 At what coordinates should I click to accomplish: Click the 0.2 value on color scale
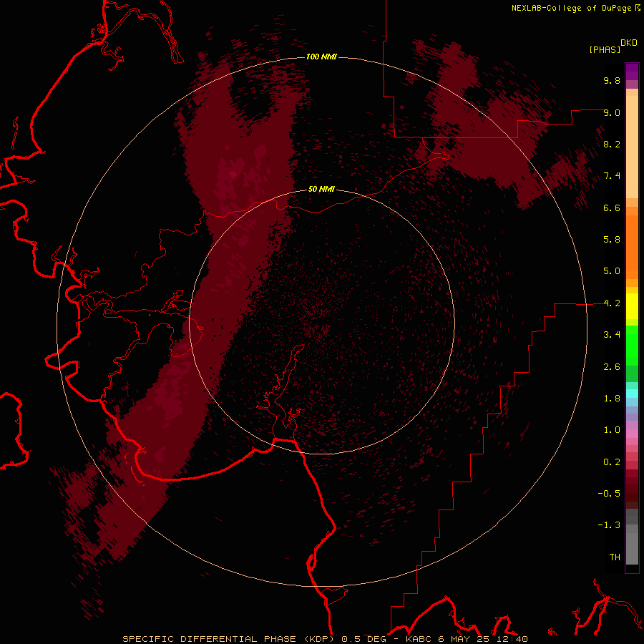612,462
